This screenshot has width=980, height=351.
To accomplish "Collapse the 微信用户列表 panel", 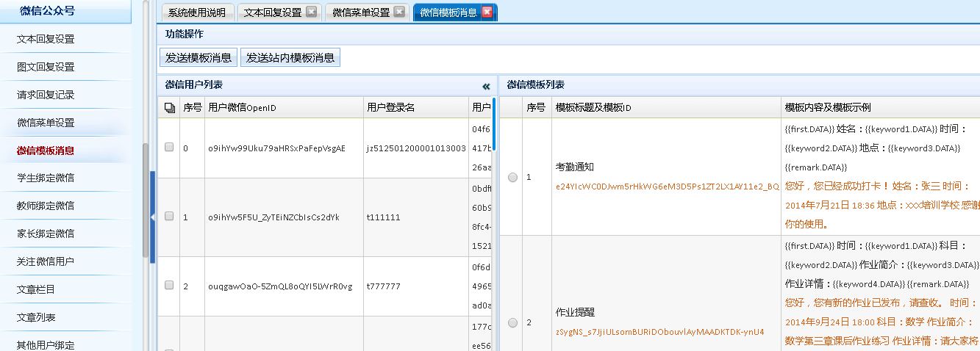I will pos(486,86).
